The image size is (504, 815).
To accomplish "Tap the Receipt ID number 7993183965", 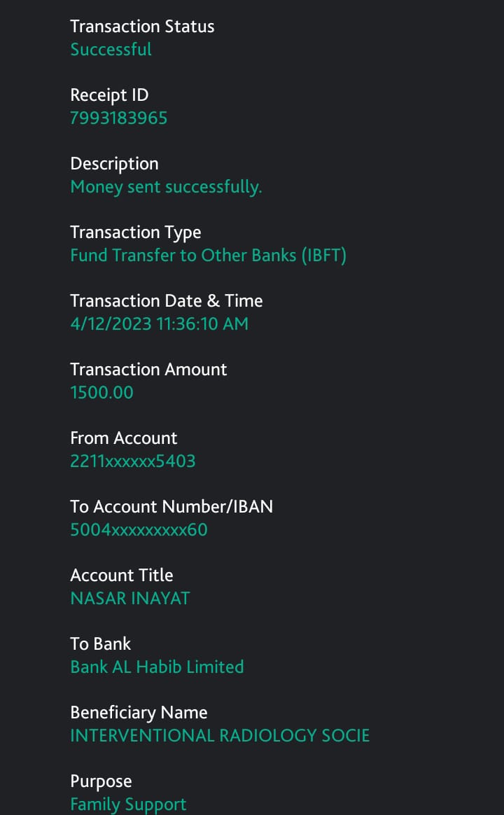I will click(118, 118).
